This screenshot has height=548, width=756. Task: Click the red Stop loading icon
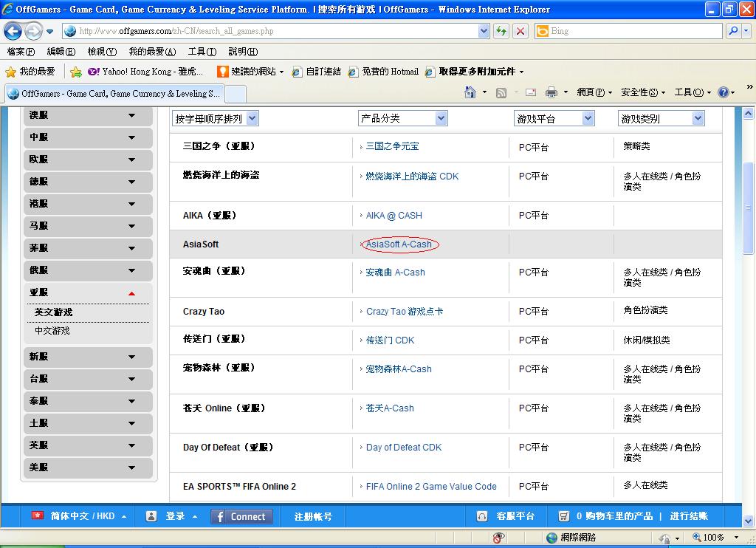pyautogui.click(x=520, y=31)
